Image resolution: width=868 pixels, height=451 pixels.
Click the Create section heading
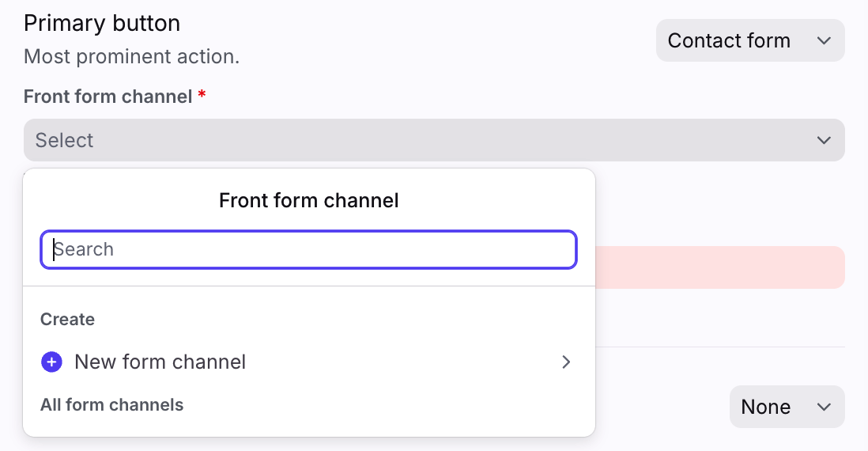click(67, 320)
